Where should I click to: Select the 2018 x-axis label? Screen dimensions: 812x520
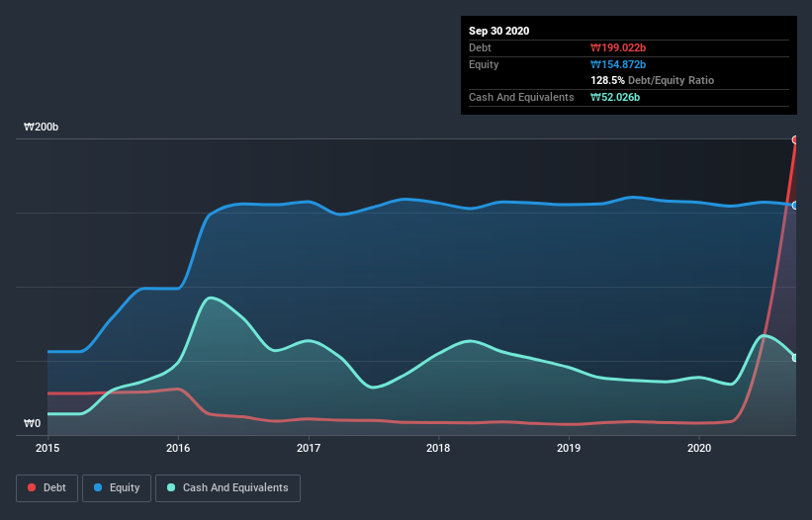(438, 448)
